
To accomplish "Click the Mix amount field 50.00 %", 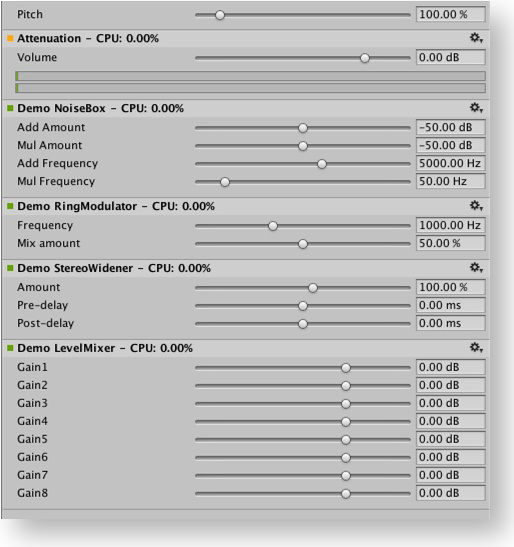I will pyautogui.click(x=450, y=243).
